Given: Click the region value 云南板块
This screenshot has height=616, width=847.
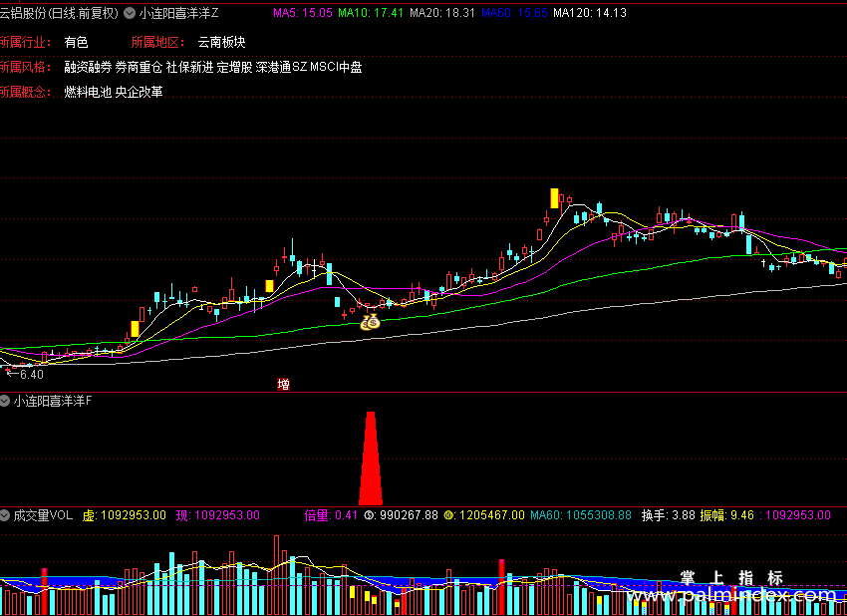Looking at the screenshot, I should (x=221, y=42).
